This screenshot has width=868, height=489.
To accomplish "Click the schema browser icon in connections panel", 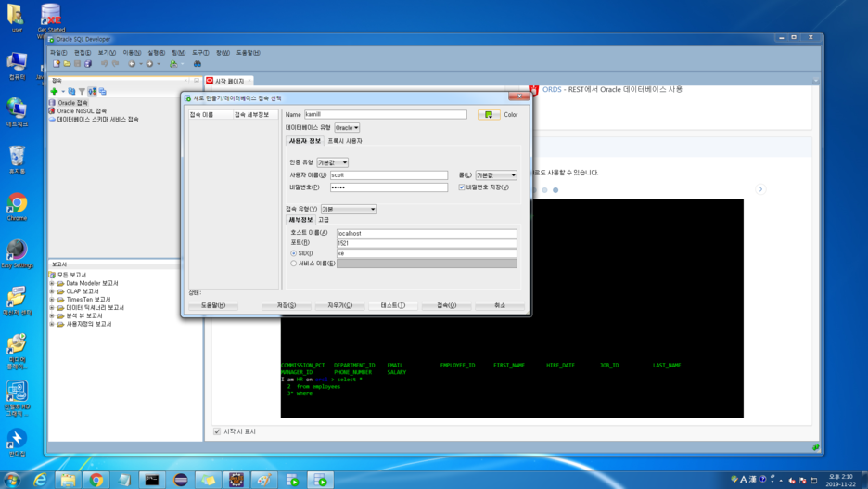I will click(x=92, y=91).
